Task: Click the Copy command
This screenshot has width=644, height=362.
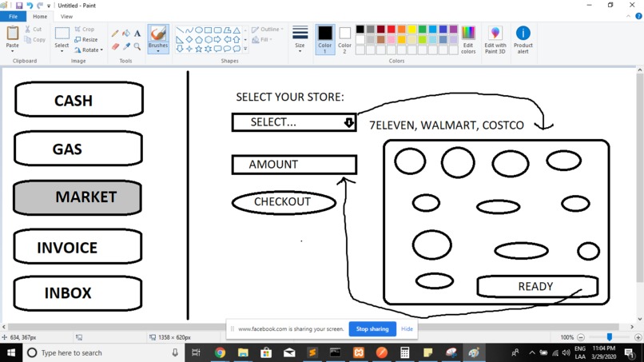Action: tap(35, 40)
